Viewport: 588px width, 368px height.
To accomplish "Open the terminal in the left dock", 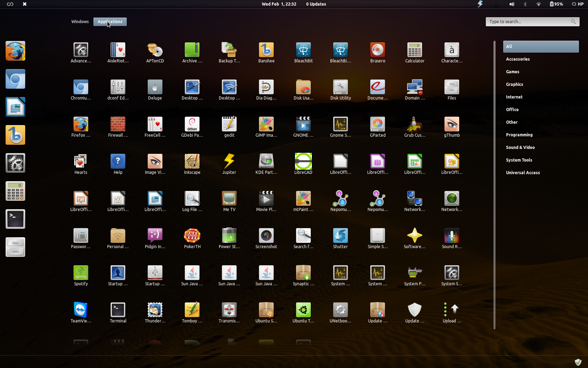I will (15, 219).
